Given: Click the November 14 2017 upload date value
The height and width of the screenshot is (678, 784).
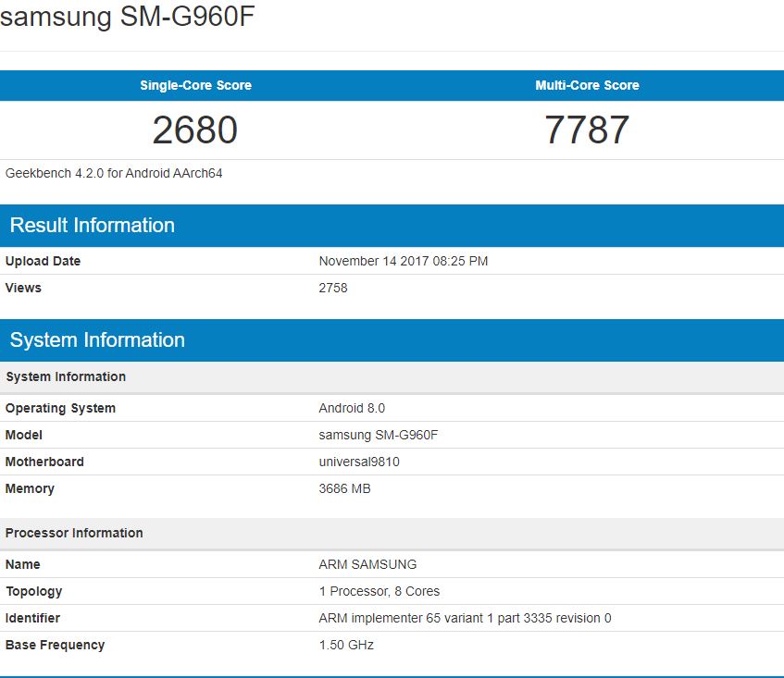Looking at the screenshot, I should point(403,261).
